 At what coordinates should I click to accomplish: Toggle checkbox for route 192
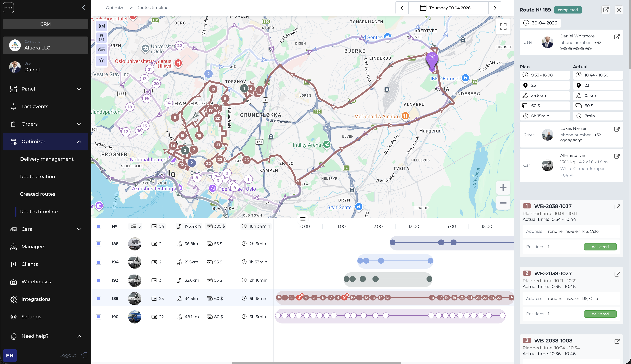[x=99, y=280]
